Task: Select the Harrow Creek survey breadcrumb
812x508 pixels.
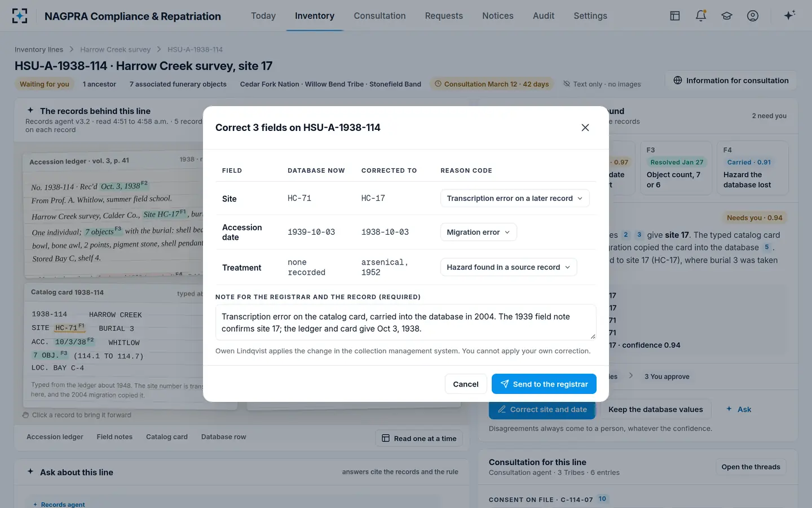Action: click(x=115, y=49)
